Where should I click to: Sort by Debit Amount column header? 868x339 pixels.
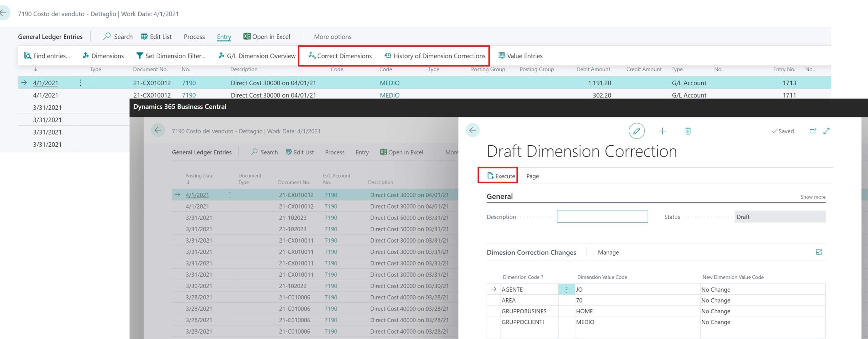coord(593,69)
